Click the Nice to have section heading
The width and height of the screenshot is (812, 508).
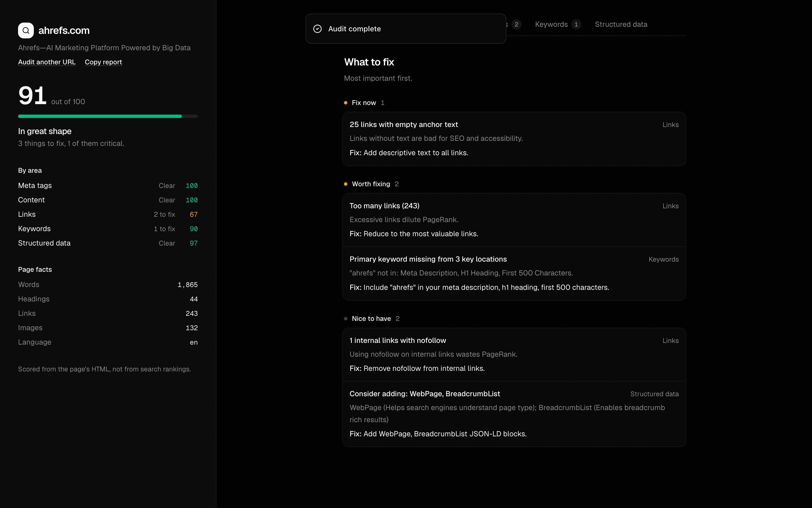click(371, 319)
